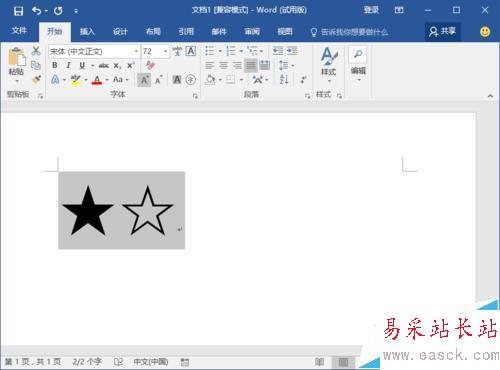
Task: Decrease the paragraph indent
Action: point(278,51)
